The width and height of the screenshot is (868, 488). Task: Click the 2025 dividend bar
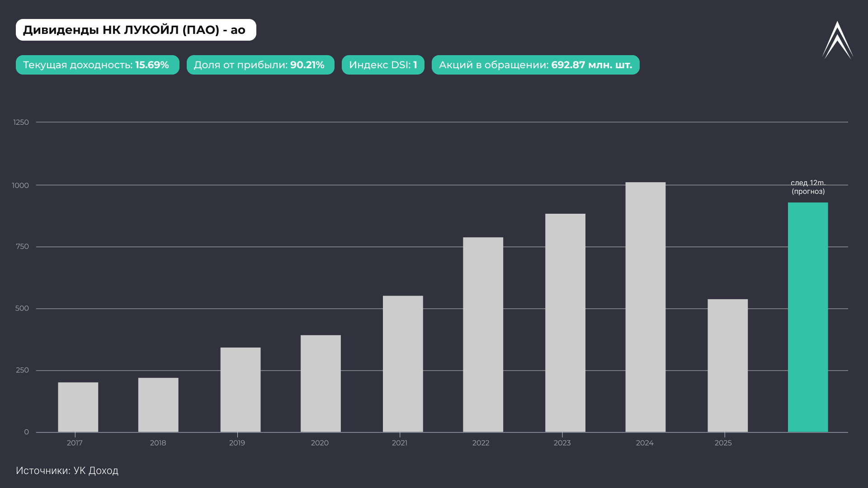point(727,365)
